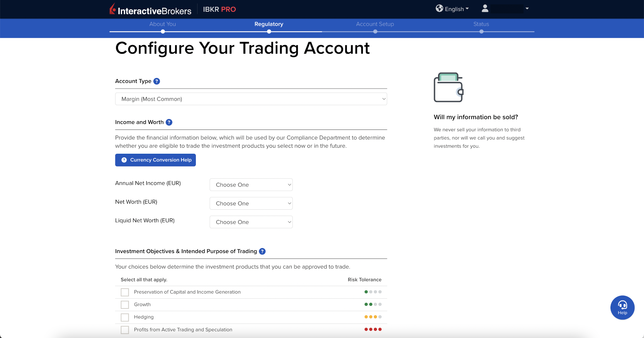The image size is (644, 338).
Task: Open Account Type help question mark
Action: point(157,81)
